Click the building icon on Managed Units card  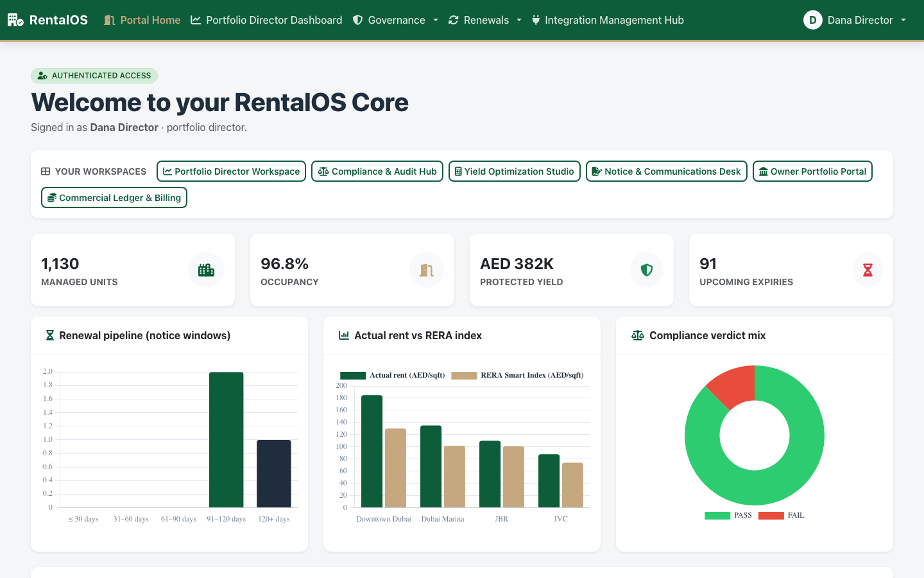206,270
